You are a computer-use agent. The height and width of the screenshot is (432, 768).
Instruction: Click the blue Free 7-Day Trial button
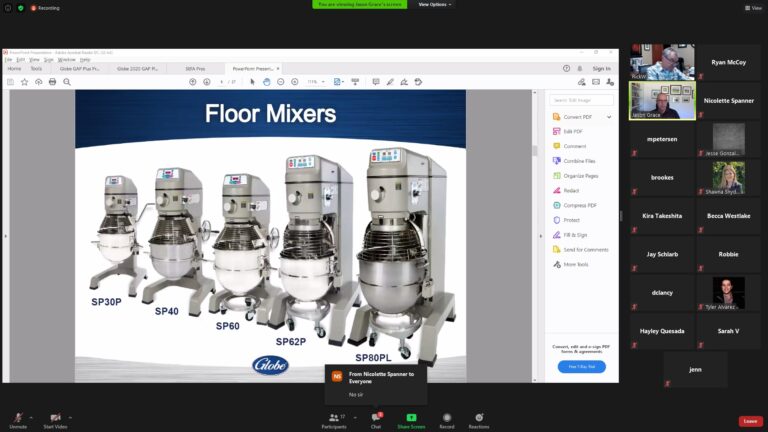[581, 366]
